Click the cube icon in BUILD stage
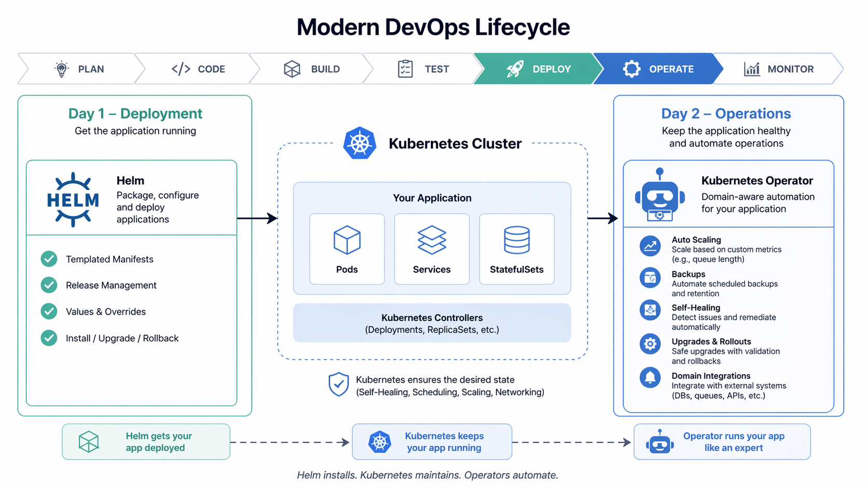Viewport: 868px width, 489px height. pos(292,69)
